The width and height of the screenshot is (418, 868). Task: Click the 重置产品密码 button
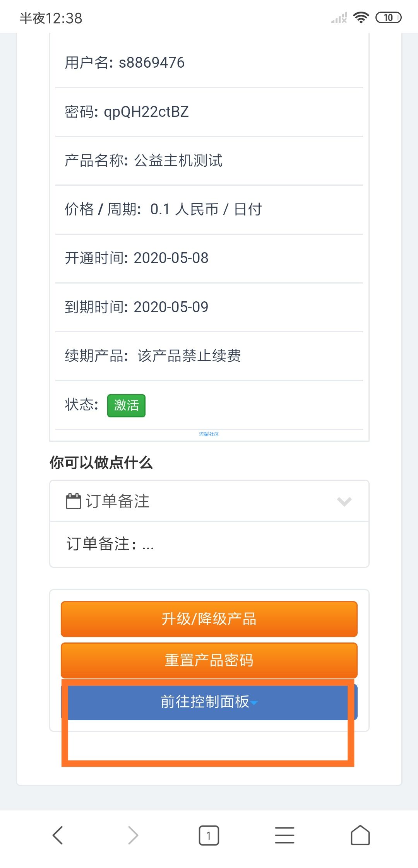(209, 660)
